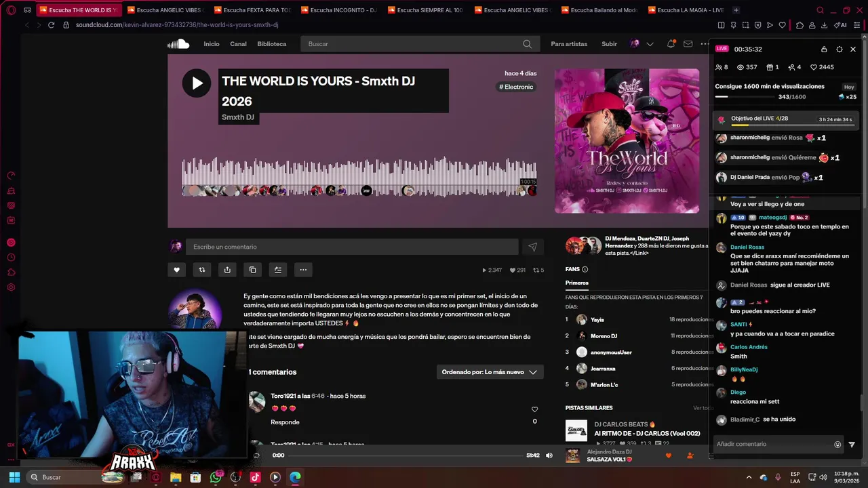Viewport: 868px width, 488px height.
Task: Open WhatsApp from taskbar
Action: pyautogui.click(x=216, y=477)
